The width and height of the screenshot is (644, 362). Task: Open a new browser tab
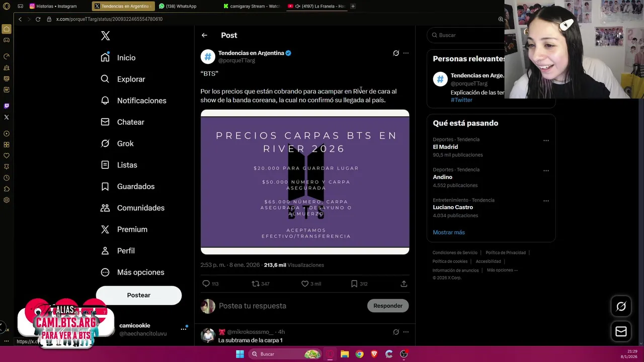tap(353, 6)
